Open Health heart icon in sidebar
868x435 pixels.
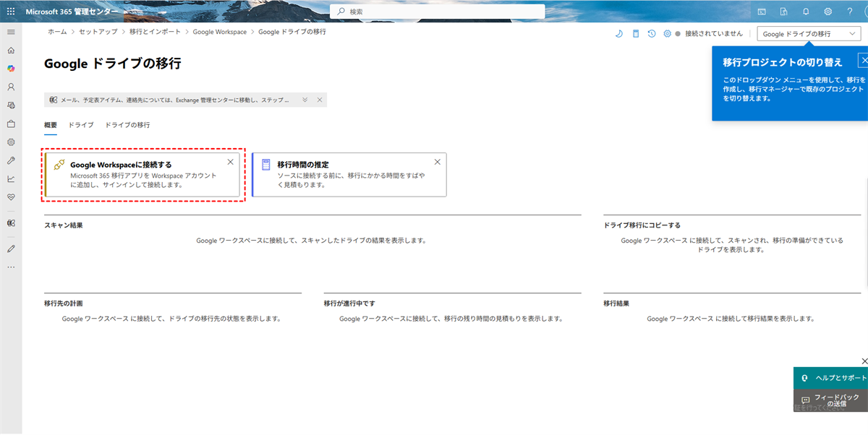tap(11, 197)
